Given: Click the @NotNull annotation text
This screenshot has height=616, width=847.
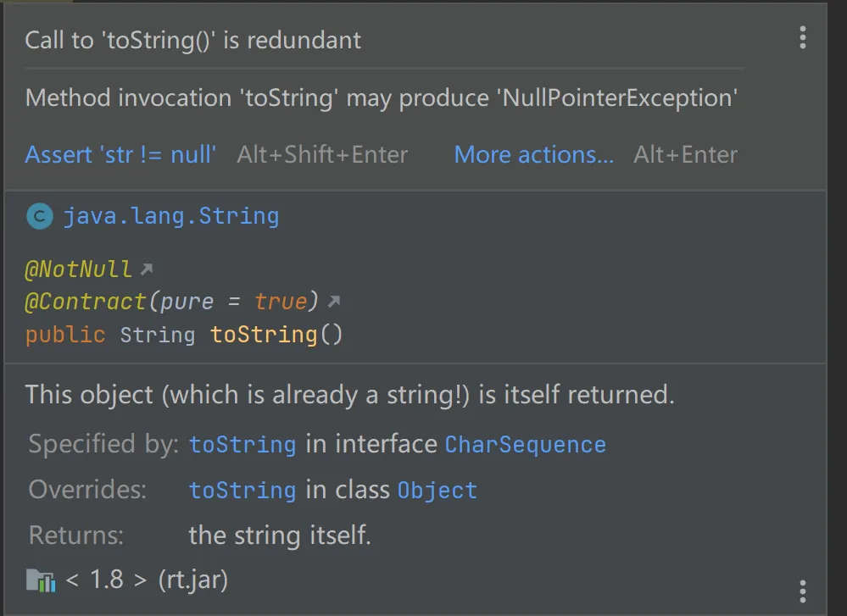Looking at the screenshot, I should [79, 270].
